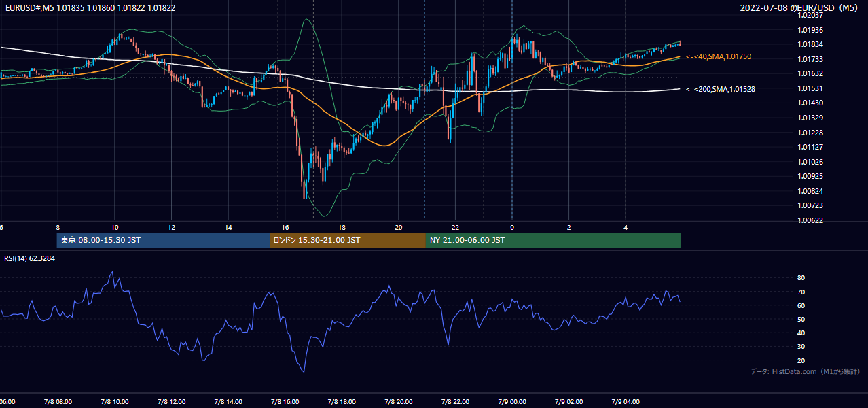Click price axis label 1.01936
868x408 pixels.
[x=810, y=30]
